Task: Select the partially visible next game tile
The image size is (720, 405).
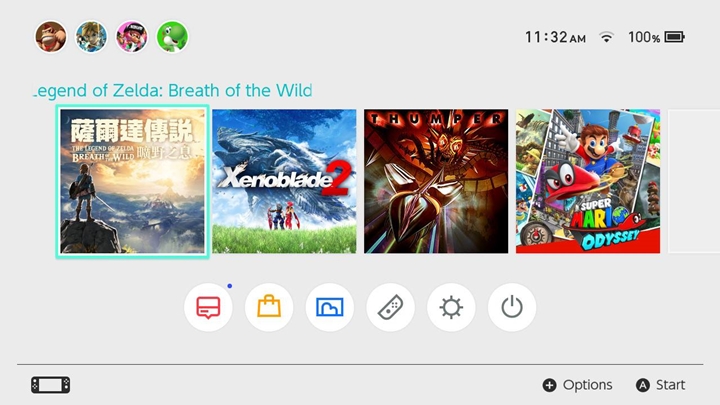Action: 694,181
